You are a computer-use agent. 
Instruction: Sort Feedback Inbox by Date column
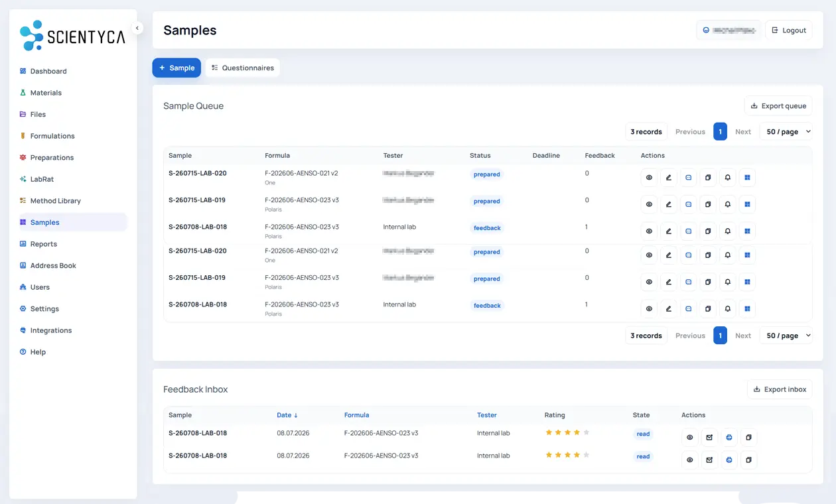pos(287,415)
